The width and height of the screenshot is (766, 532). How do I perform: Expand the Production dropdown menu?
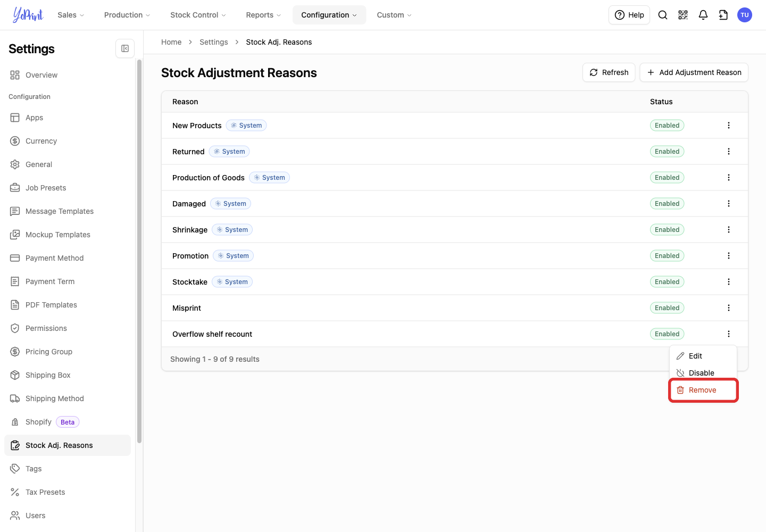tap(127, 15)
